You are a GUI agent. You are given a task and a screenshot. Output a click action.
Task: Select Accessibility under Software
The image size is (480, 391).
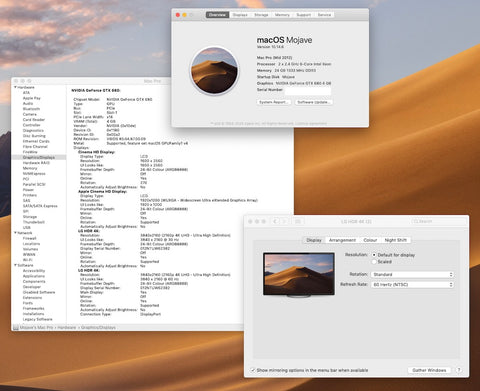coord(34,271)
